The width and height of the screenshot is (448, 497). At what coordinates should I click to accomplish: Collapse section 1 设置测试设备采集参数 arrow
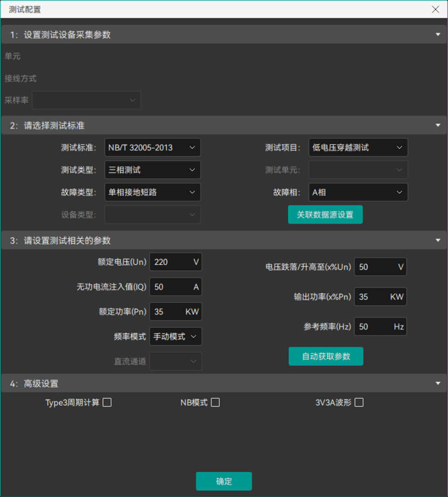438,34
